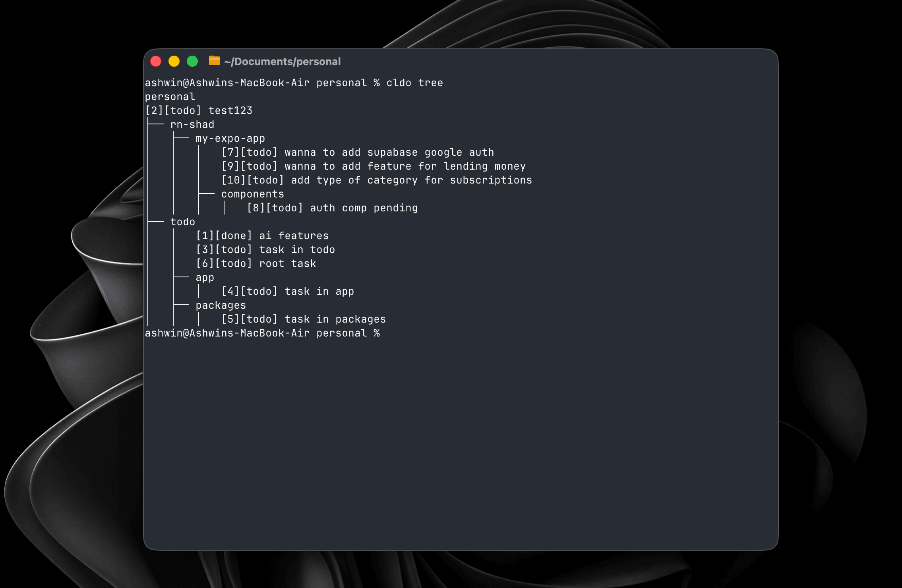Click the command prompt cursor at bottom
This screenshot has height=588, width=902.
386,333
